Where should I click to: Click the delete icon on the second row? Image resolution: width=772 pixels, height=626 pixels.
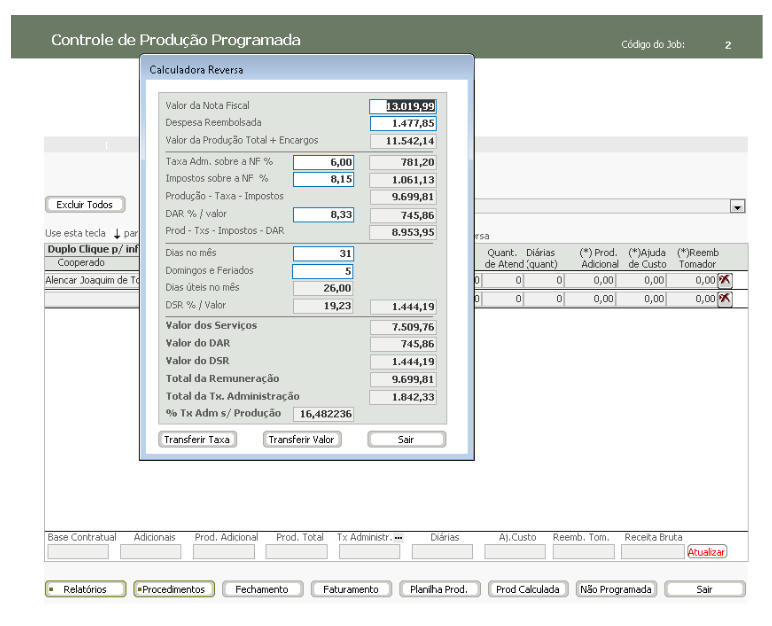[725, 299]
